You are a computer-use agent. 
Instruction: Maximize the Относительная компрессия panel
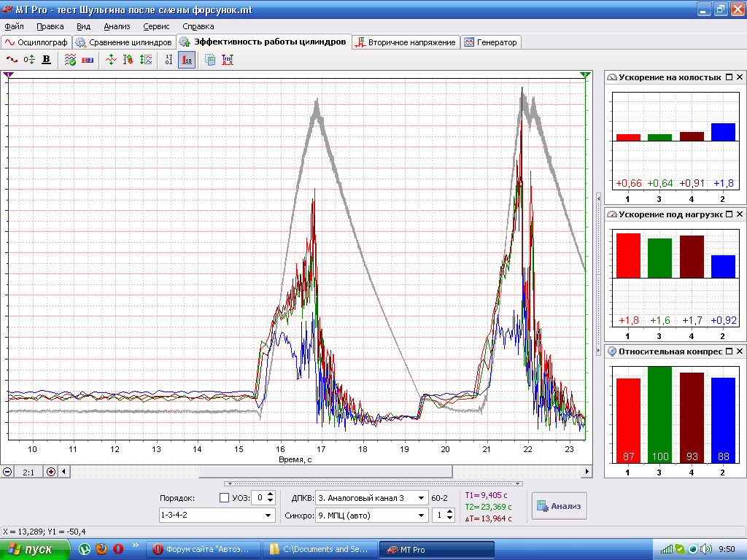(729, 351)
